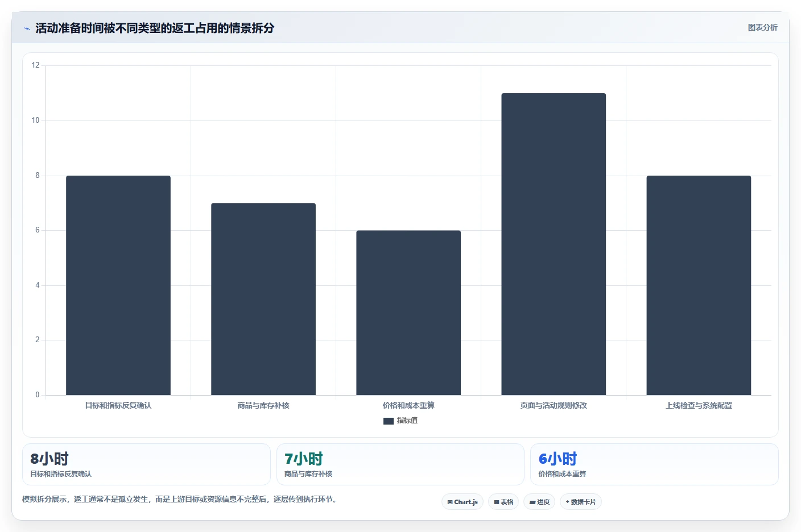
Task: Click the x-axis label 目标和指标反复确认
Action: tap(118, 405)
